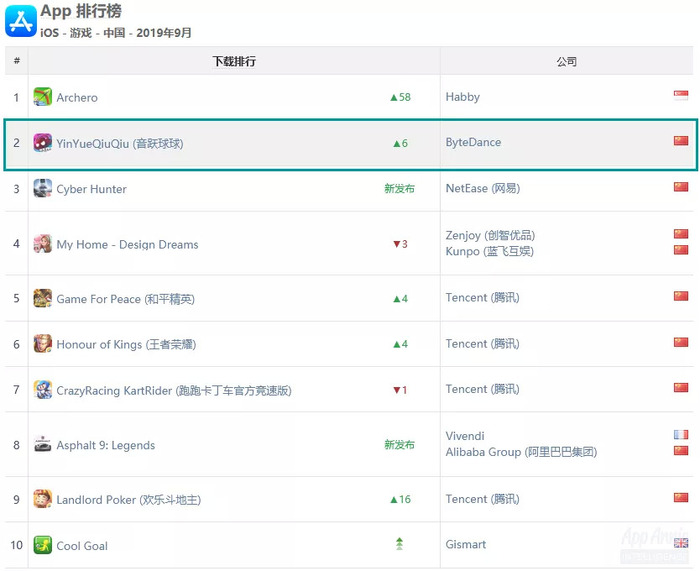The image size is (700, 571).
Task: Open the Cool Goal game icon
Action: pyautogui.click(x=42, y=545)
